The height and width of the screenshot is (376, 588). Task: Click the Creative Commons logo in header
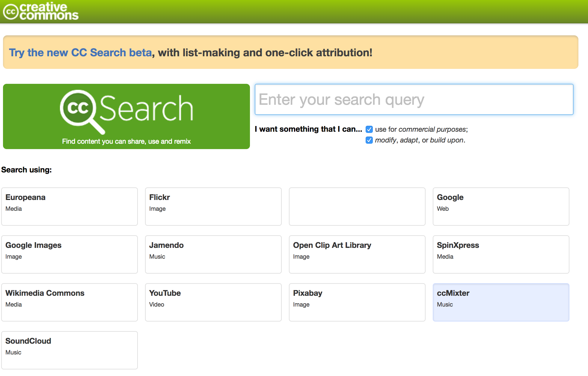(x=41, y=11)
